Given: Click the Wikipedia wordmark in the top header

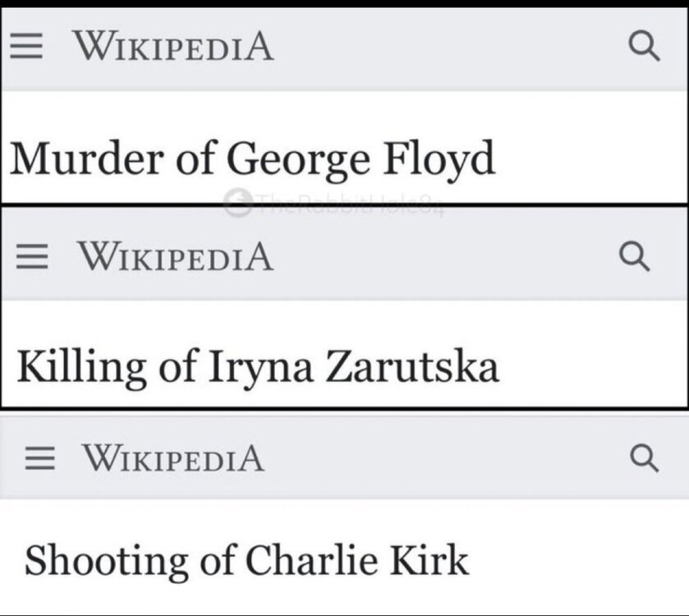Looking at the screenshot, I should [x=173, y=46].
